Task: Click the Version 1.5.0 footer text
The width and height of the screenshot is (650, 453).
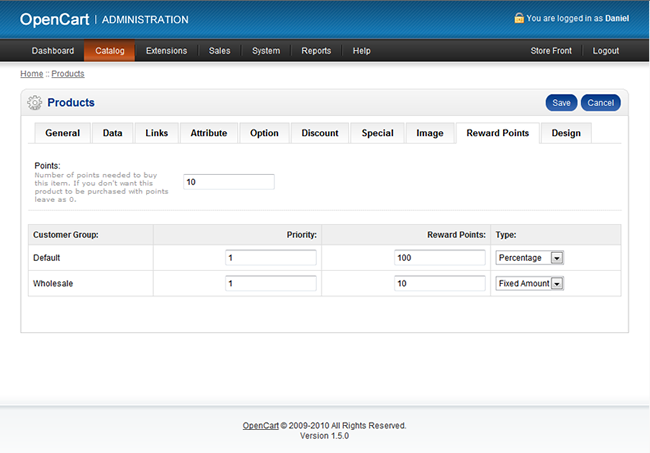Action: tap(325, 436)
